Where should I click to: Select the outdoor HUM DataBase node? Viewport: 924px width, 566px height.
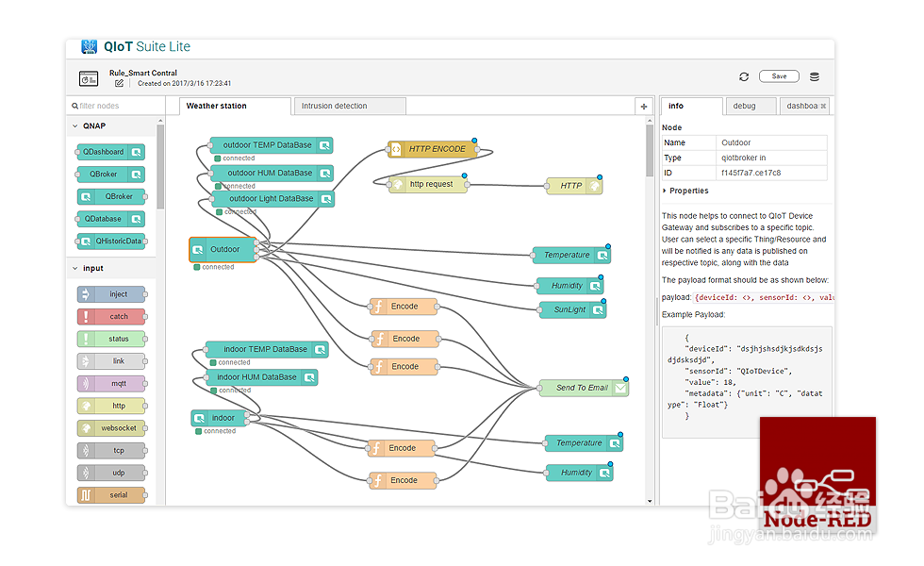(x=272, y=174)
